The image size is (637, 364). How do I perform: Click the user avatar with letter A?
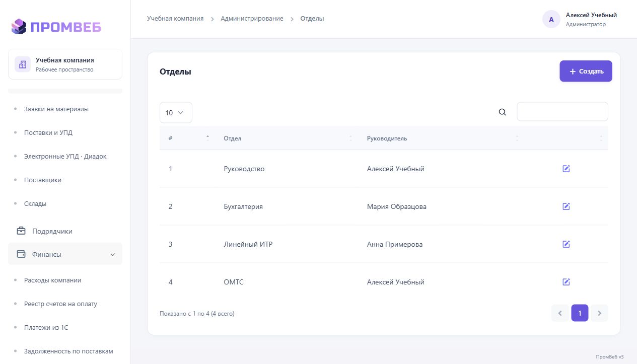click(x=551, y=20)
